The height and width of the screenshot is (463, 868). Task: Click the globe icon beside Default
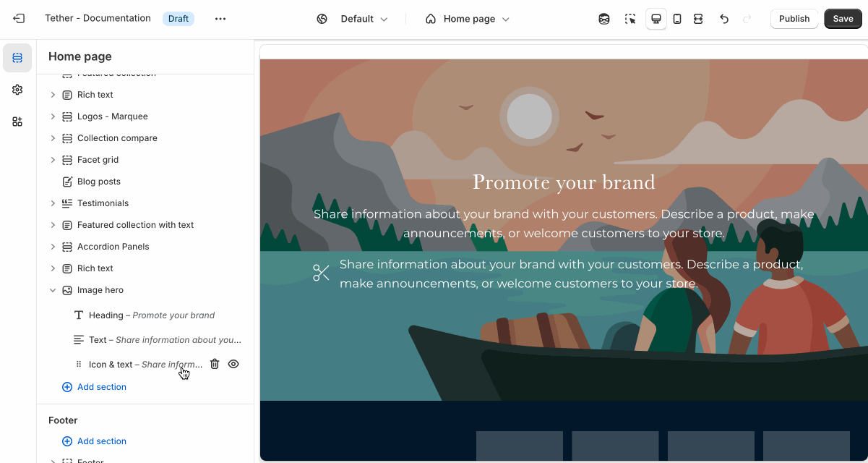pyautogui.click(x=322, y=19)
